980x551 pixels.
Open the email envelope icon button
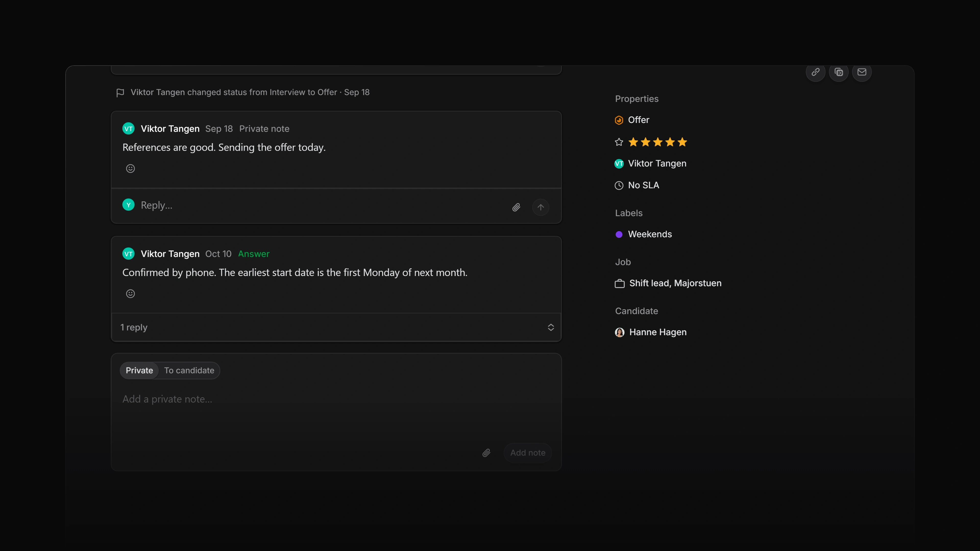[862, 72]
